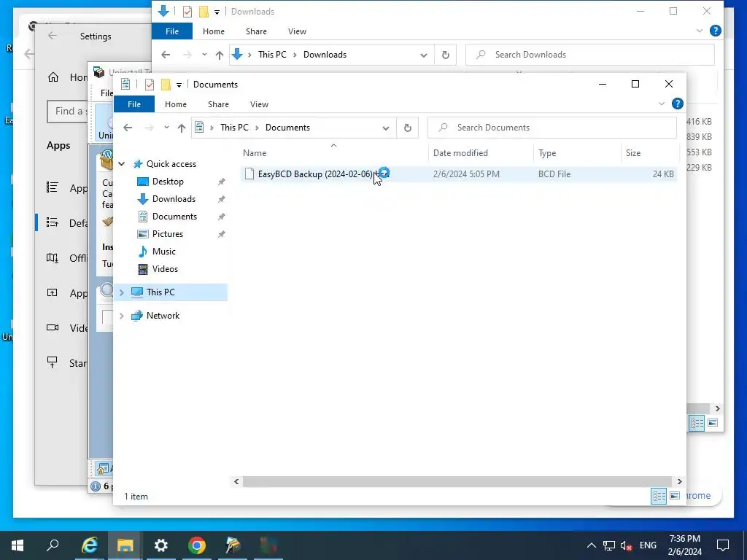Viewport: 747px width, 560px height.
Task: Open Downloads in Quick access list
Action: pyautogui.click(x=174, y=199)
